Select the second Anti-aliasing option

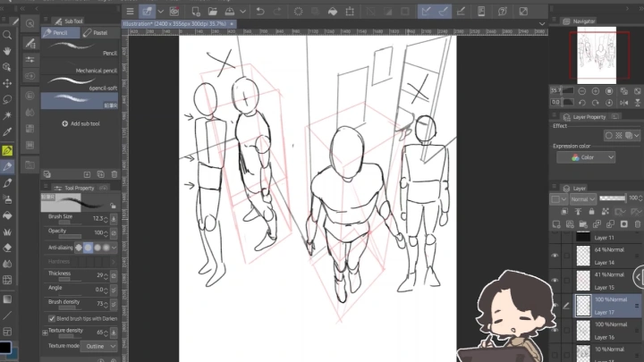tap(88, 248)
